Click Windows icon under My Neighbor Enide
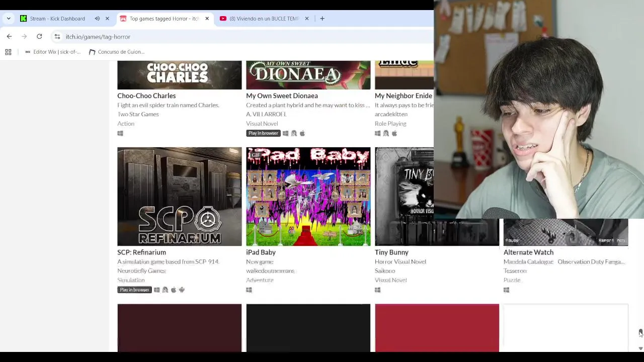Screen dimensions: 644x362 pos(378,133)
